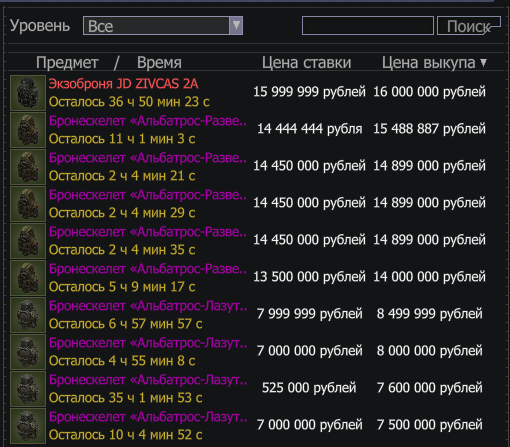
Task: Click the Поиск search button
Action: 469,26
